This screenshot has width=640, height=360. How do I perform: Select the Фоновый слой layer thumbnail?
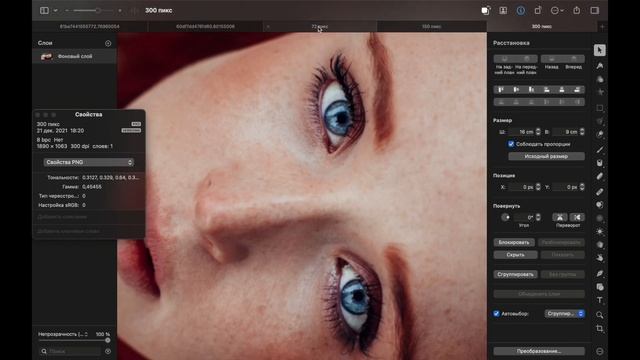tap(47, 56)
